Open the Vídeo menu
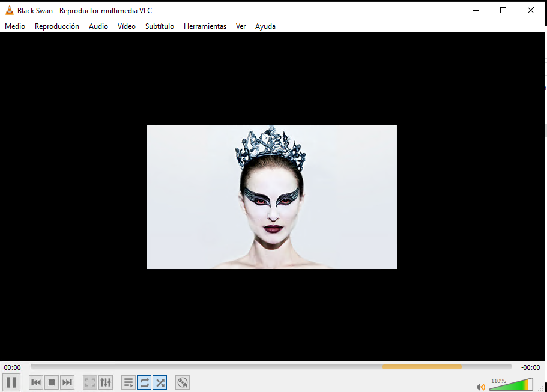 [x=126, y=26]
